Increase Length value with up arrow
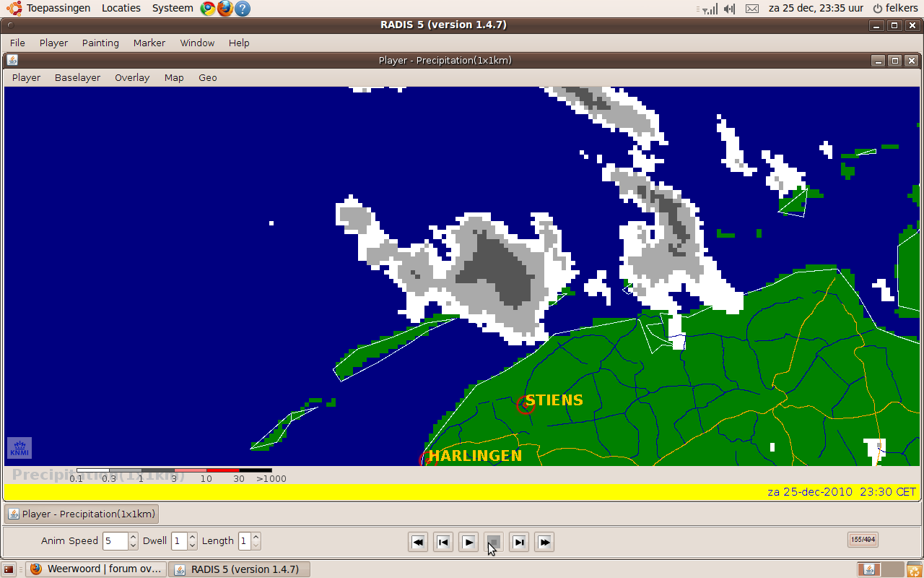The height and width of the screenshot is (578, 924). point(256,537)
